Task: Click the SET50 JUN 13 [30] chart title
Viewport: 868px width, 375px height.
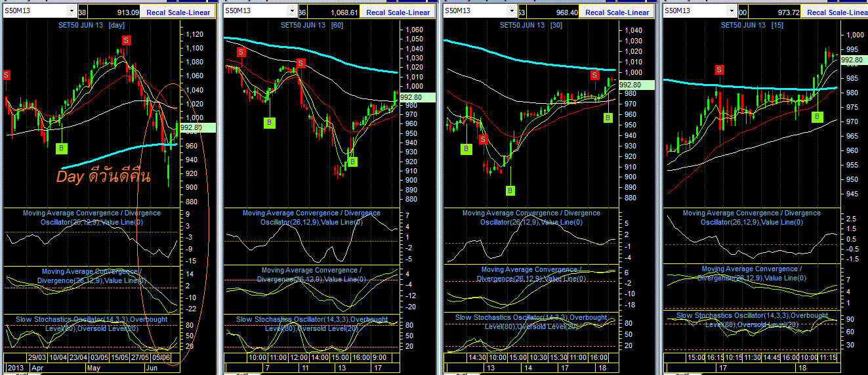Action: [x=531, y=25]
